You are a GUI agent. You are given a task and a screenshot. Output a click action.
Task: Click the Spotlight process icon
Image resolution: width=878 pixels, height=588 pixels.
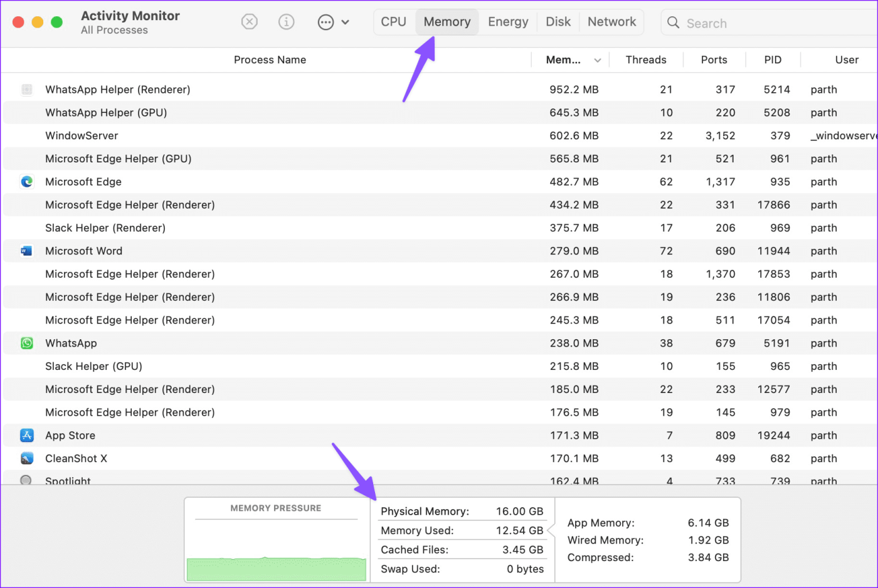(x=26, y=480)
